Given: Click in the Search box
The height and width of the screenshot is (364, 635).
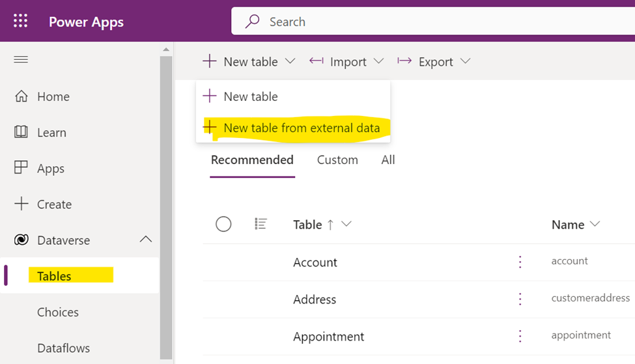Looking at the screenshot, I should 433,21.
